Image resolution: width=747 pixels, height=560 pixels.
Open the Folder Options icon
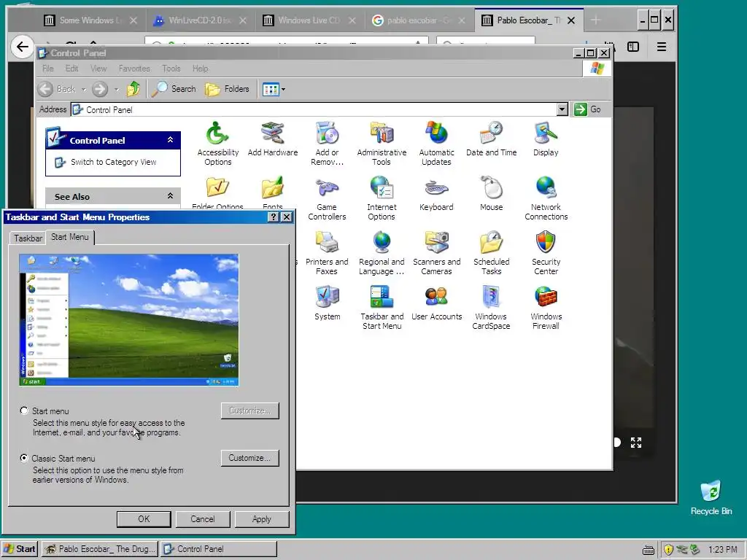coord(217,192)
